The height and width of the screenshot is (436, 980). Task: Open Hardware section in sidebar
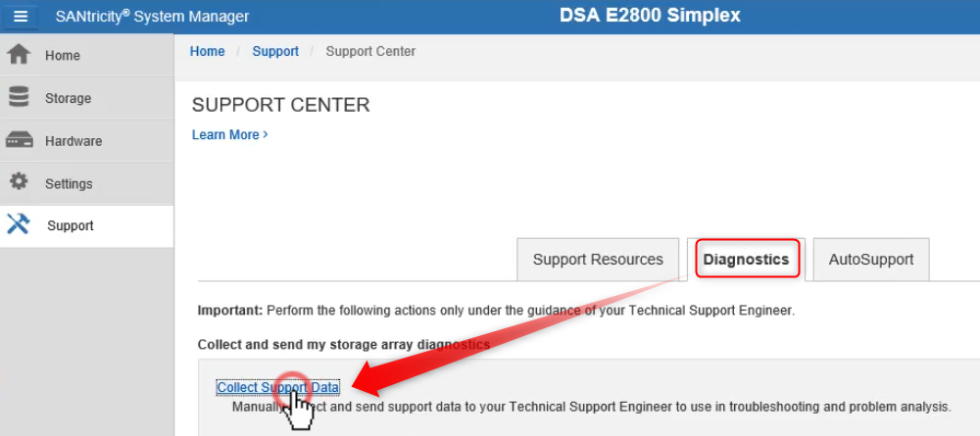tap(73, 141)
